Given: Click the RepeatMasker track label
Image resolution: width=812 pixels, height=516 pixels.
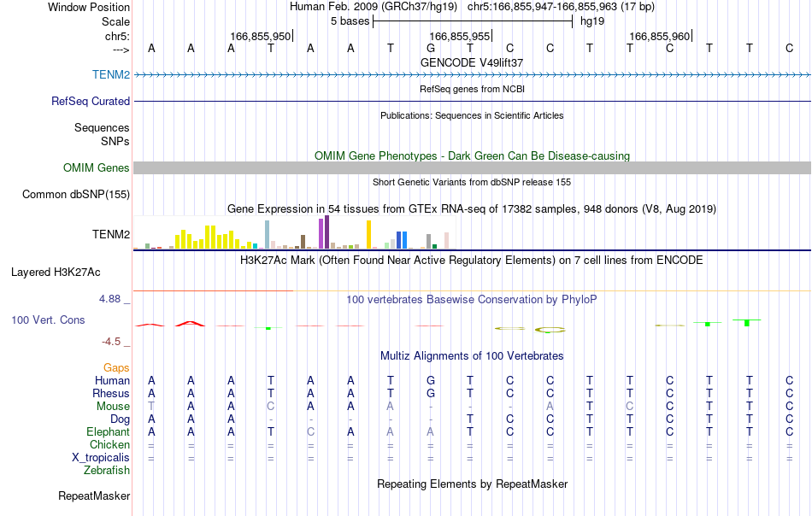Looking at the screenshot, I should 94,495.
